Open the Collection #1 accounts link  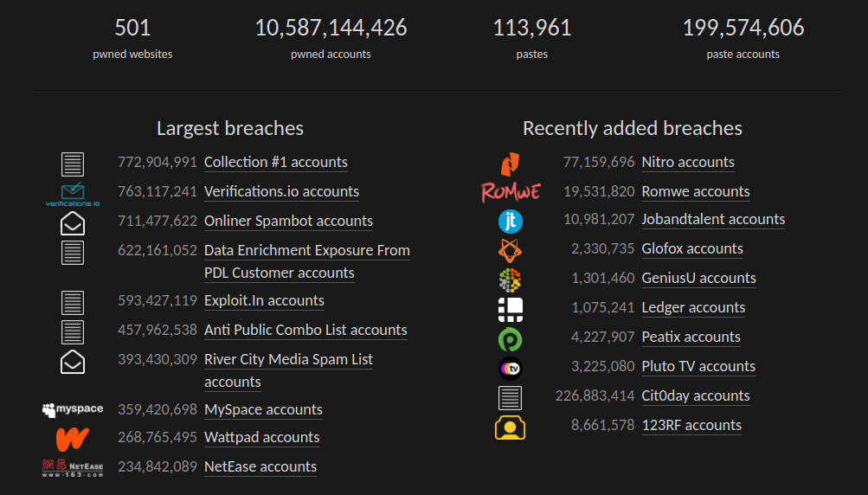(x=275, y=163)
